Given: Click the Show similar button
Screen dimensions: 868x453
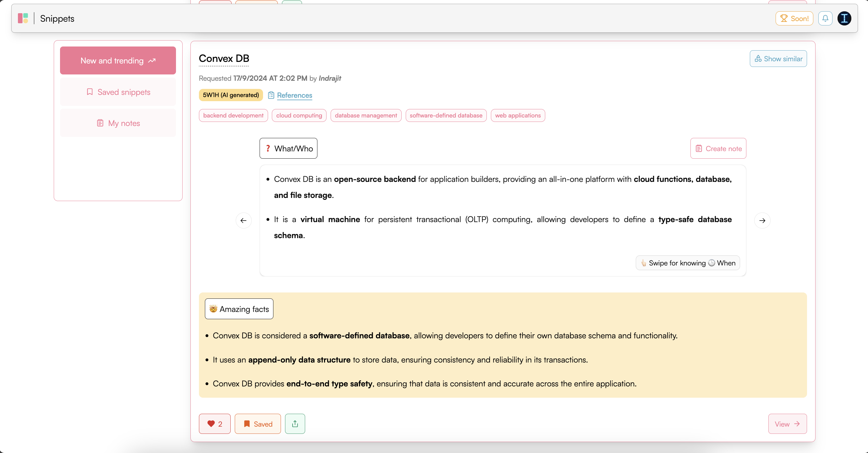Looking at the screenshot, I should [778, 59].
